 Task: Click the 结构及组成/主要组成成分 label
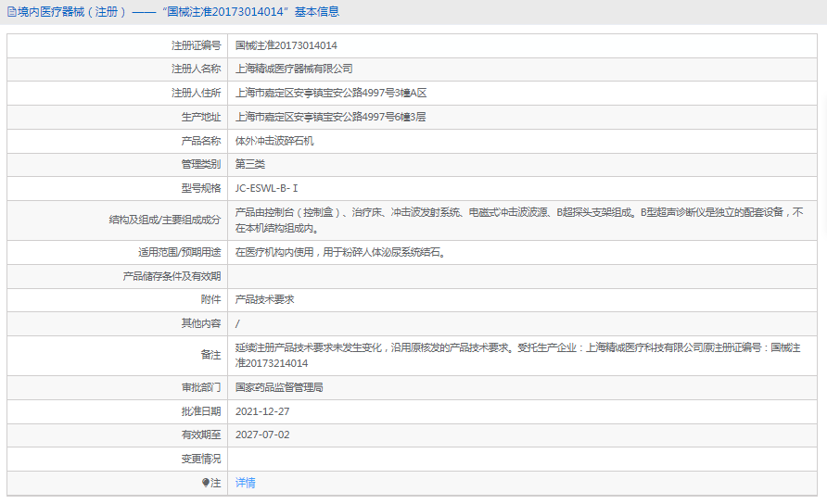pyautogui.click(x=164, y=220)
